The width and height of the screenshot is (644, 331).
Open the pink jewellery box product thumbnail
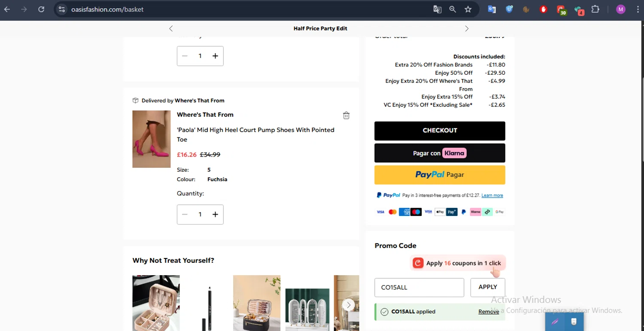coord(156,303)
